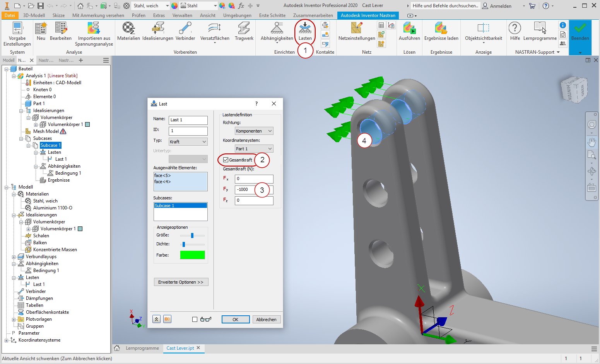Viewport: 600px width, 364px height.
Task: Close the Cast Lever.ipt document tab
Action: [198, 348]
